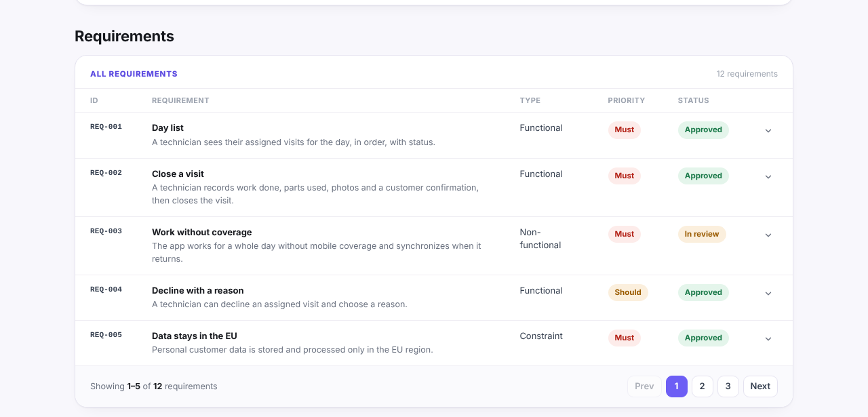The width and height of the screenshot is (868, 417).
Task: Click Functional type in REQ-004 row
Action: point(541,290)
